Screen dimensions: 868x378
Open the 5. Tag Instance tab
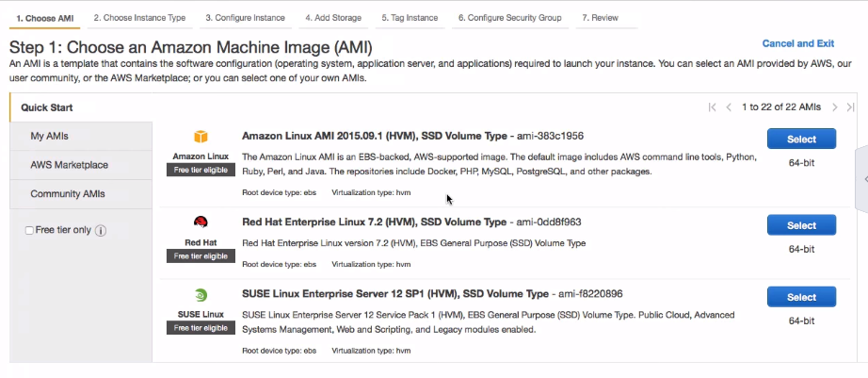410,18
